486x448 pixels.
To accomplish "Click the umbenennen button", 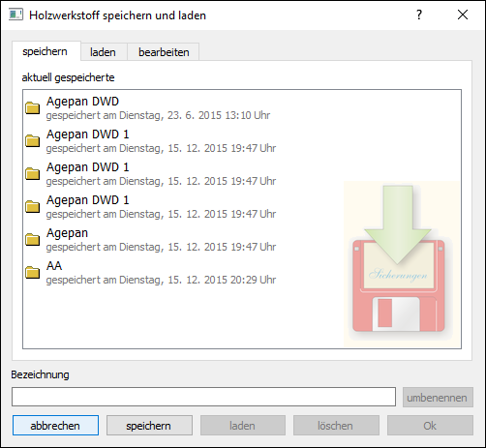I will [x=438, y=398].
